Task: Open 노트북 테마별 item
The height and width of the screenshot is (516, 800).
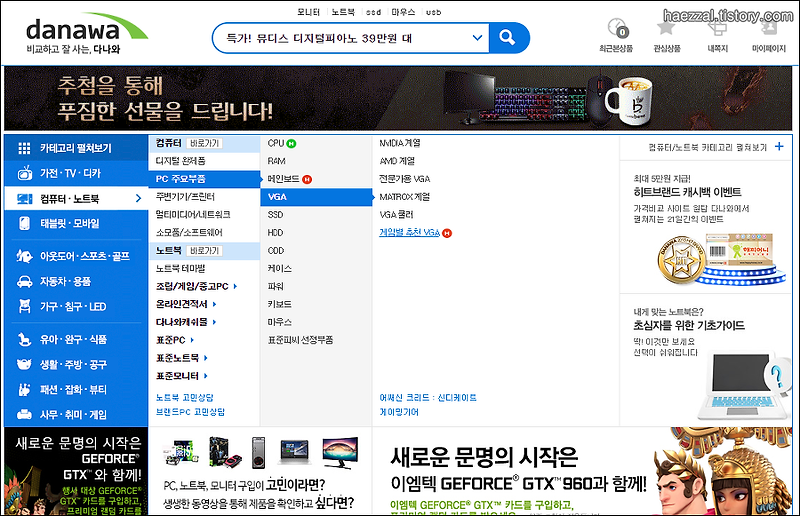Action: 181,268
